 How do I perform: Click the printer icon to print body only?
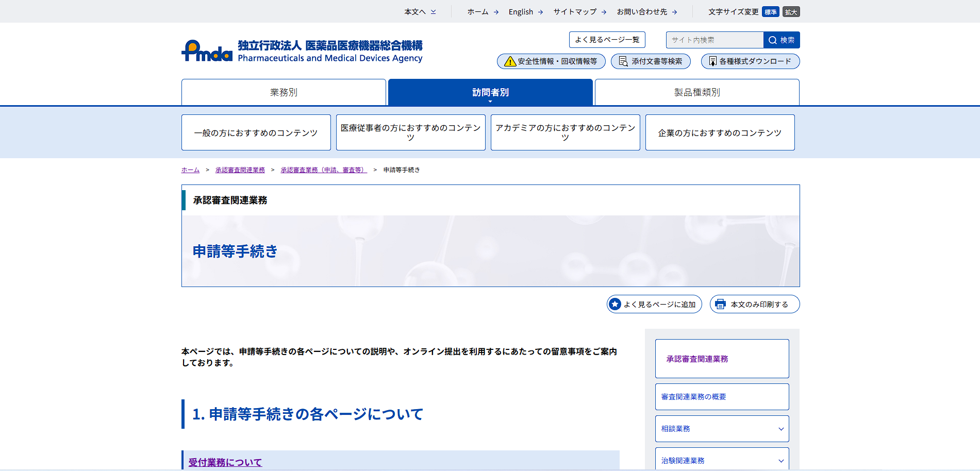tap(720, 305)
